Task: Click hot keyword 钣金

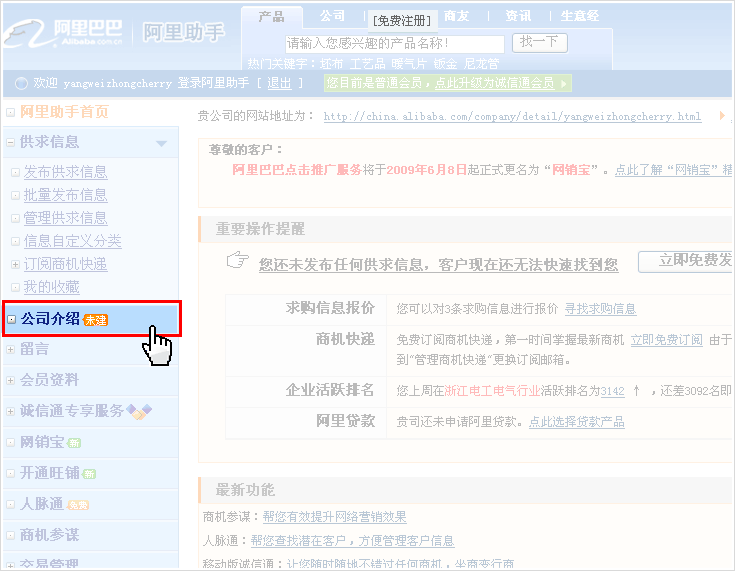Action: tap(445, 64)
